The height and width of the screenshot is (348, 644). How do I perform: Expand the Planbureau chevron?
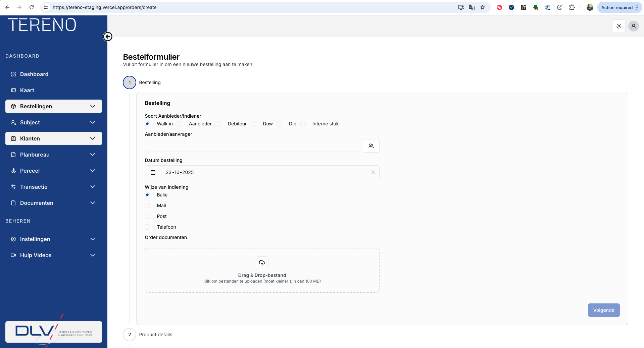pyautogui.click(x=93, y=155)
